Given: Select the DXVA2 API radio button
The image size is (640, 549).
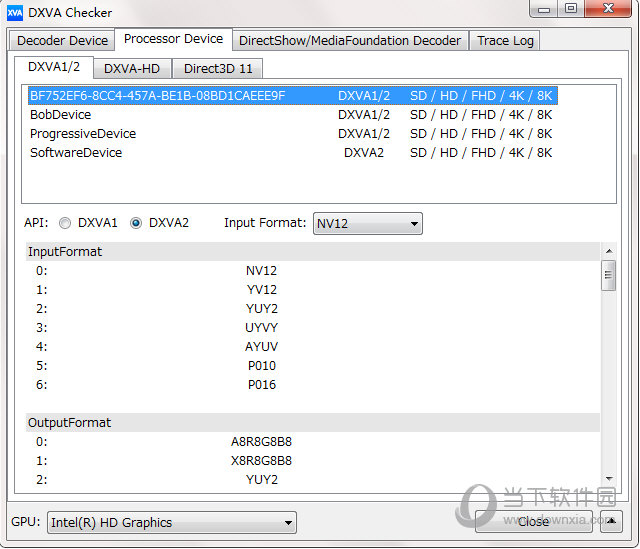Looking at the screenshot, I should pos(136,223).
